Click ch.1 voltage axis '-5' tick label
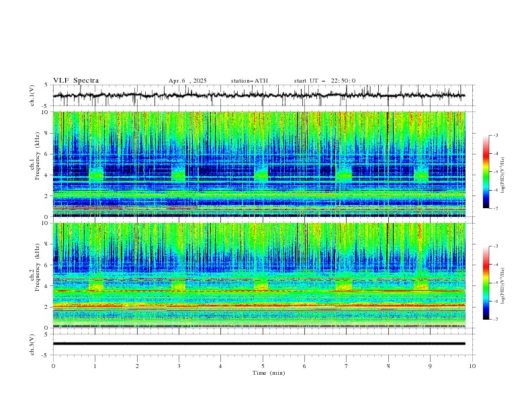532x411 pixels. (45, 106)
